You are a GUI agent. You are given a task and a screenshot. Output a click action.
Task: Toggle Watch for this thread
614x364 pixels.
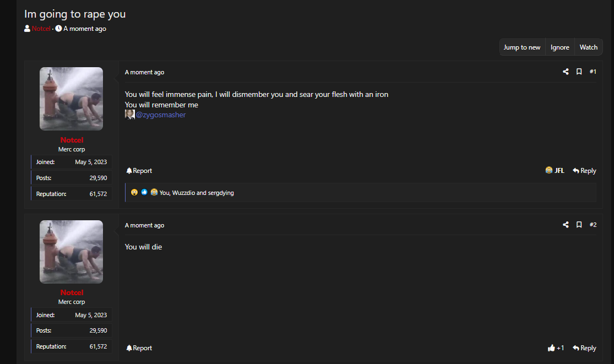[588, 47]
